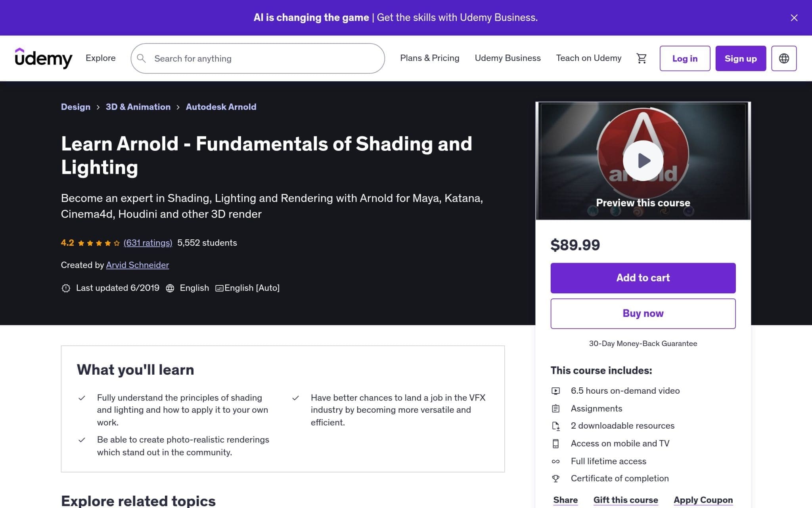Image resolution: width=812 pixels, height=508 pixels.
Task: Click the language globe icon beside English
Action: coord(170,288)
